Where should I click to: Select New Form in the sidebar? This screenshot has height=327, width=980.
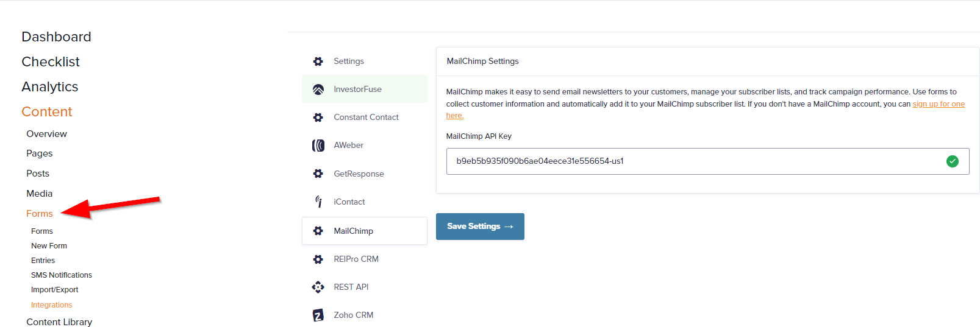(49, 246)
